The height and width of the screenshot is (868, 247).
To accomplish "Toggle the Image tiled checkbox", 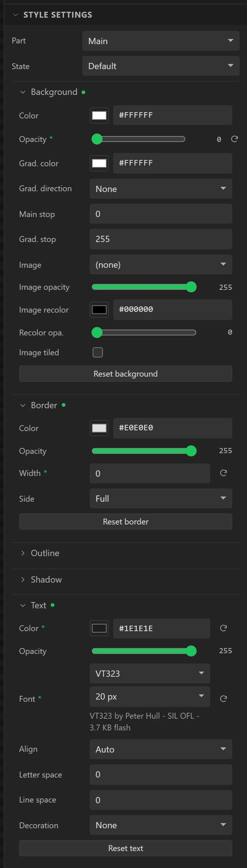I will [x=98, y=352].
